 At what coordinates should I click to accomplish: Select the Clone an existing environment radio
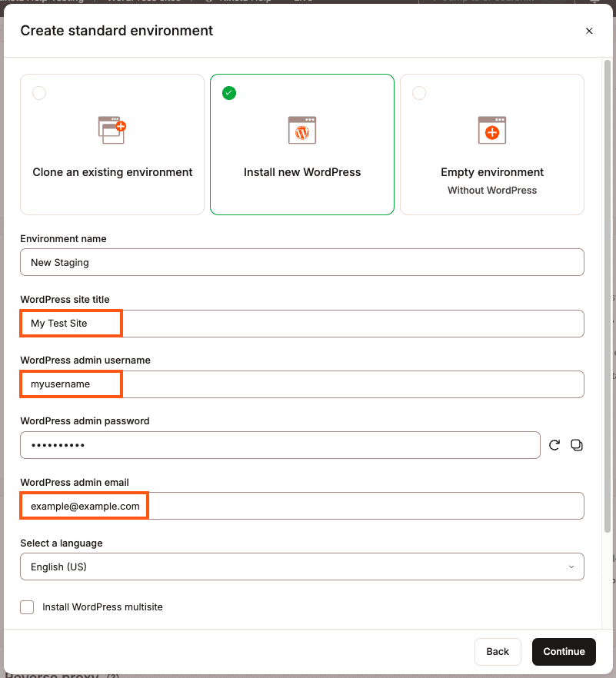tap(39, 93)
